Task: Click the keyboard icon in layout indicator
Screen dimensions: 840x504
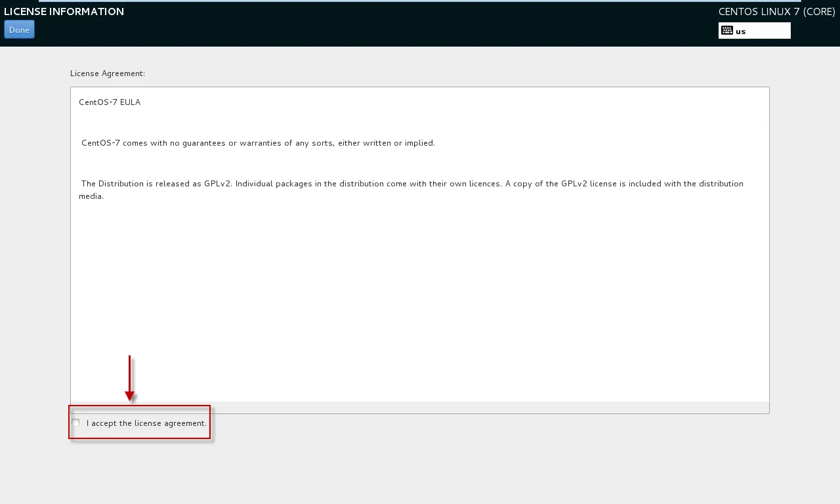Action: click(726, 30)
